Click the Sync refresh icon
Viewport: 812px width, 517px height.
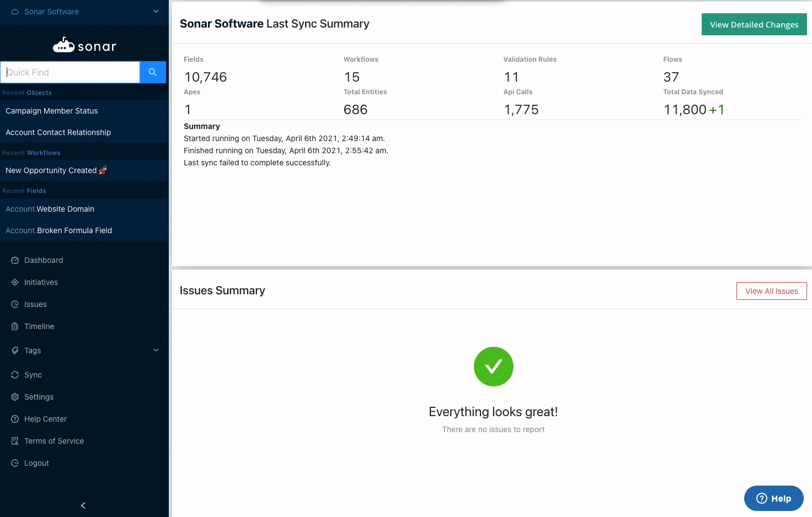15,375
